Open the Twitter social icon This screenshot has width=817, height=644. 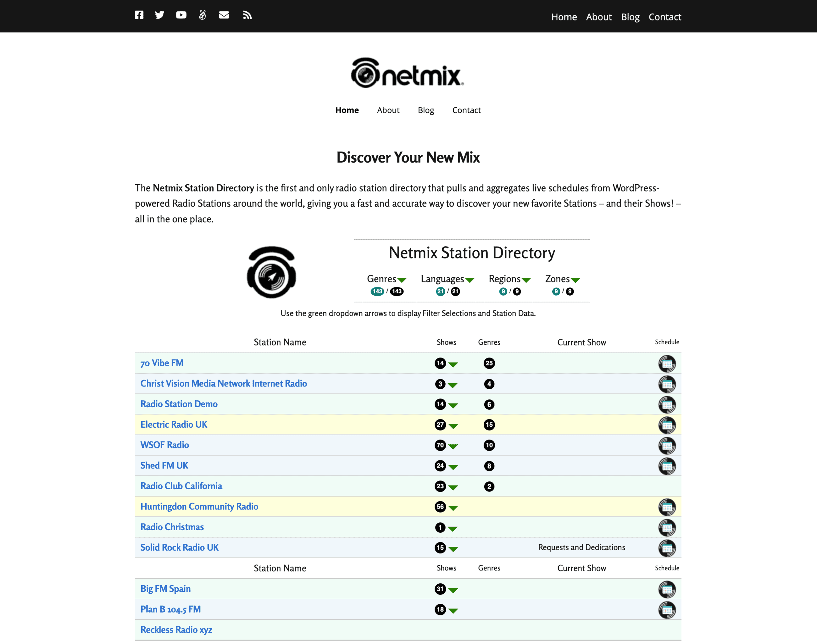point(159,15)
